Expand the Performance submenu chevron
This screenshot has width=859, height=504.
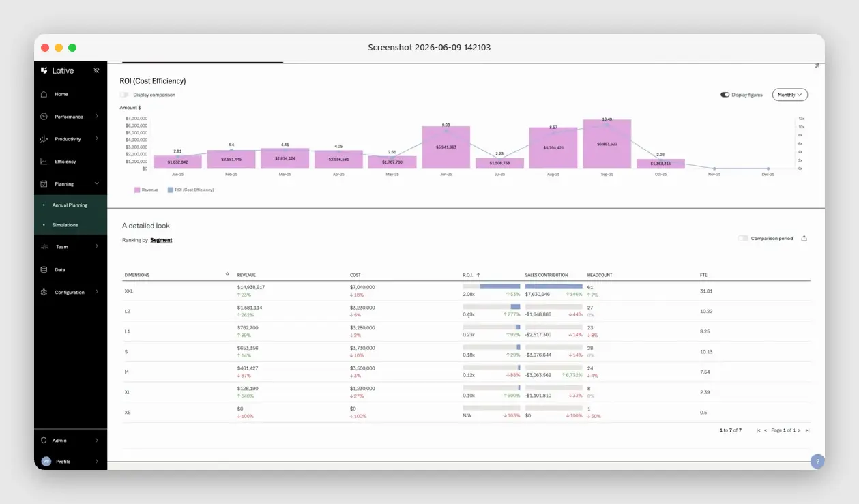(96, 117)
